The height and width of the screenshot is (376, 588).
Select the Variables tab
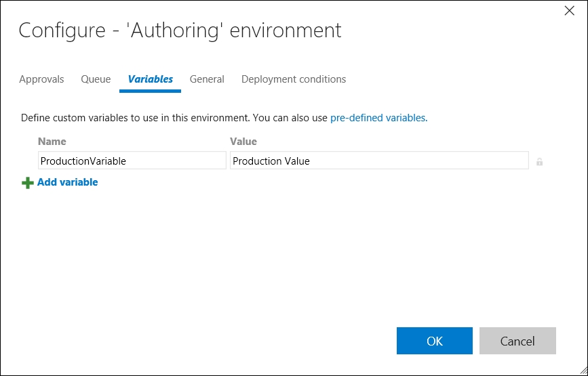click(x=151, y=79)
